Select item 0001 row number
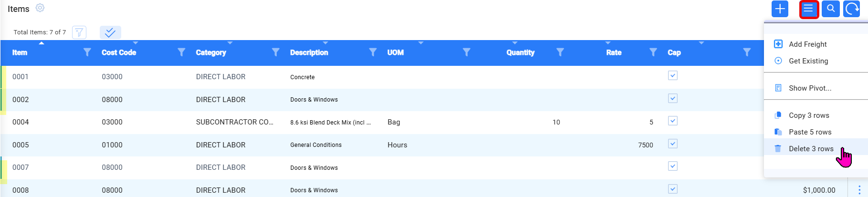 point(21,77)
